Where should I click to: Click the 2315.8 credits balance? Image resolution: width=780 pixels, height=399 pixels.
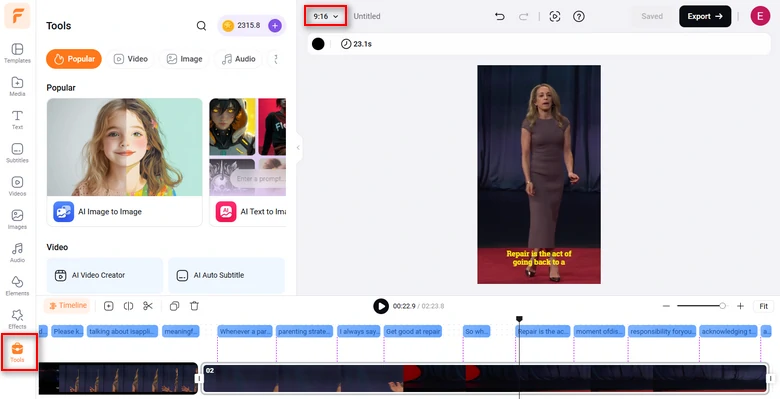pos(248,25)
